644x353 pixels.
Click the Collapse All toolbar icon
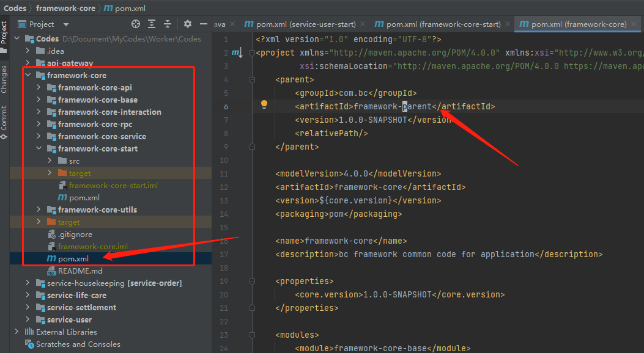point(168,24)
